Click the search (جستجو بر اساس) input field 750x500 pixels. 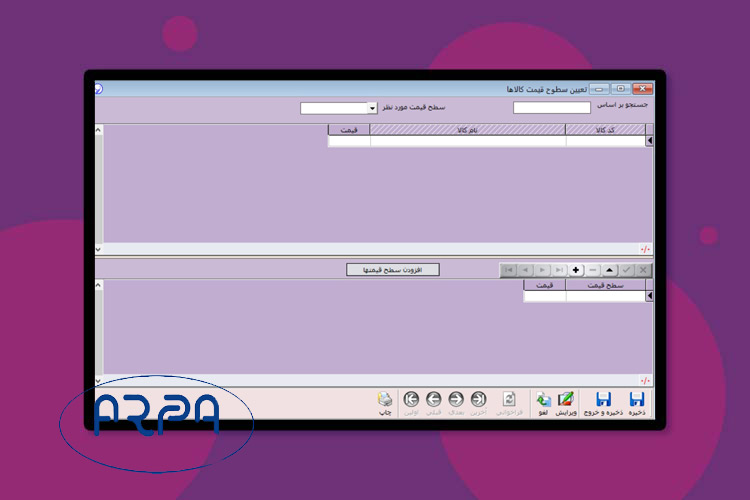pos(551,108)
